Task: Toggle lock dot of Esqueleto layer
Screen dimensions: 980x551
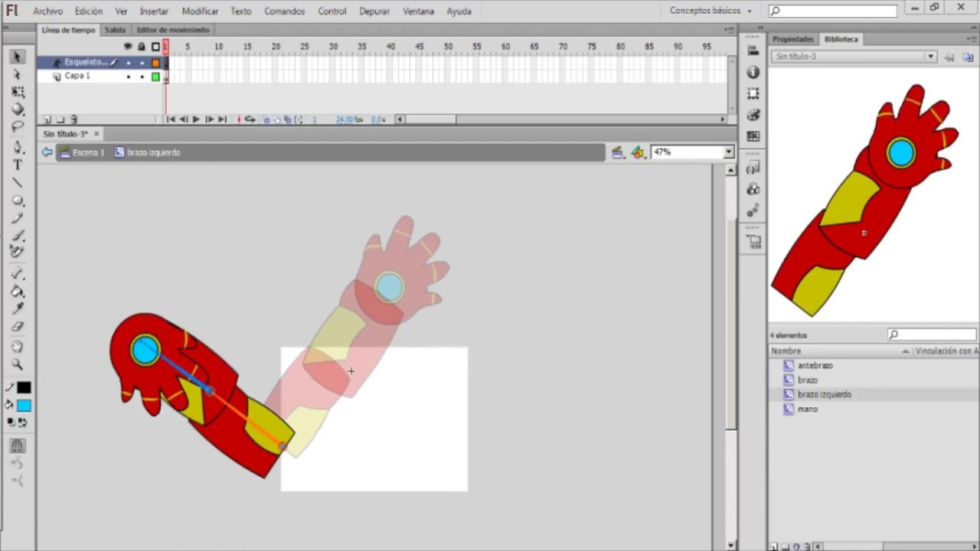Action: click(142, 63)
